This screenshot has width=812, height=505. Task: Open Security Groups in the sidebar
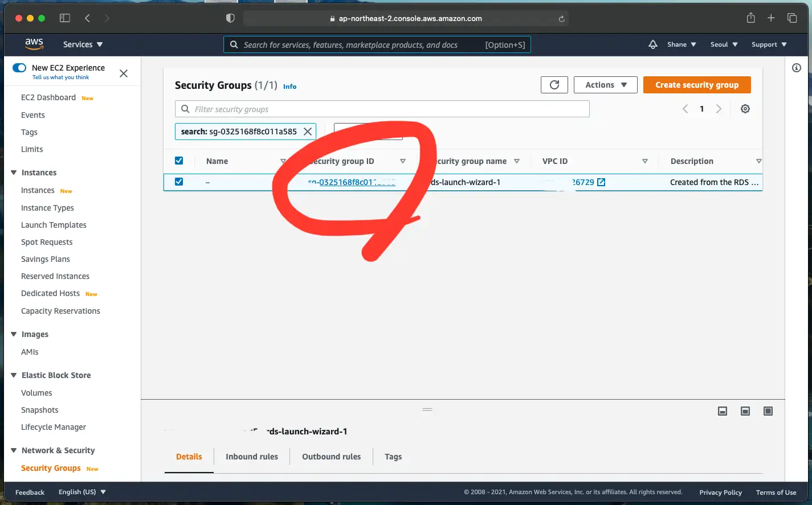pos(51,468)
